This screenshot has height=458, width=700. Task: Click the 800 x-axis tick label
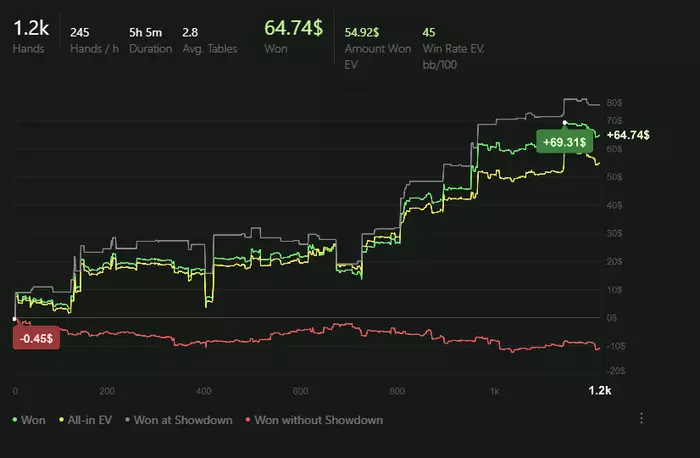[x=397, y=391]
